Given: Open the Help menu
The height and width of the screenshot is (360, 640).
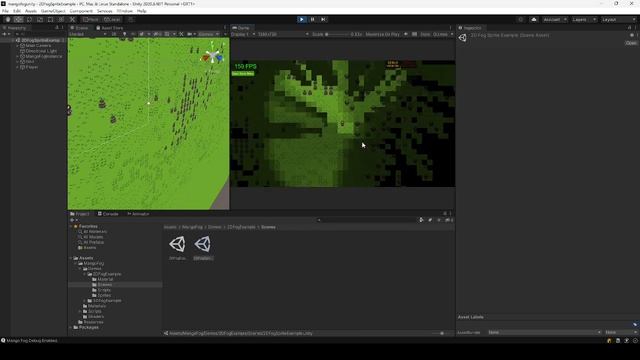Looking at the screenshot, I should click(142, 11).
